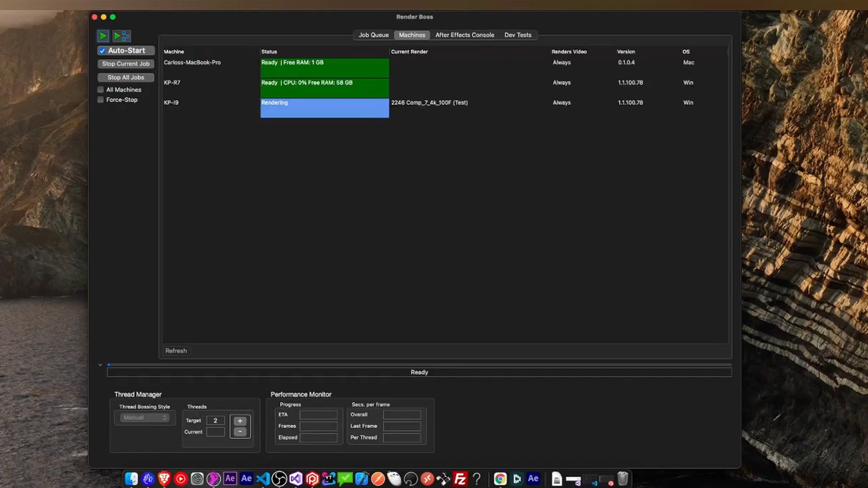Image resolution: width=868 pixels, height=488 pixels.
Task: Enable the Force-Stop checkbox
Action: [101, 100]
